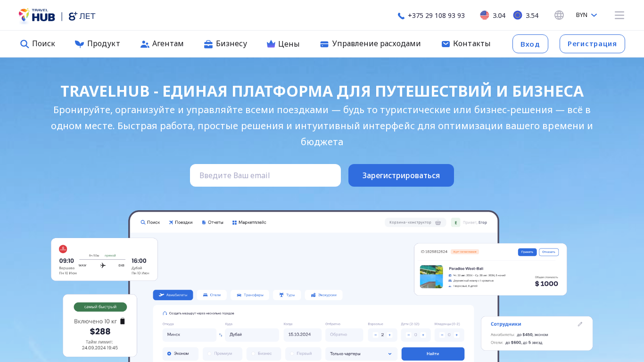Image resolution: width=644 pixels, height=362 pixels.
Task: Click the Вход button
Action: click(530, 44)
